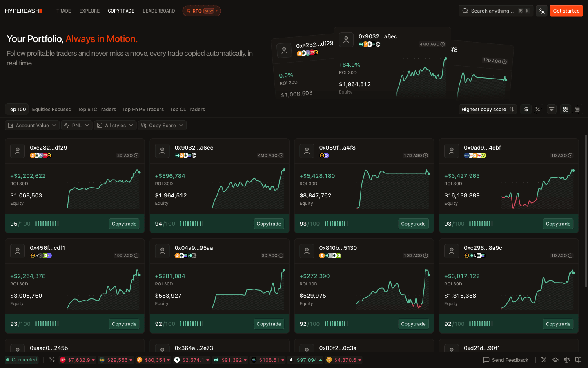This screenshot has height=368, width=588.
Task: Switch to grid card view
Action: coord(566,109)
